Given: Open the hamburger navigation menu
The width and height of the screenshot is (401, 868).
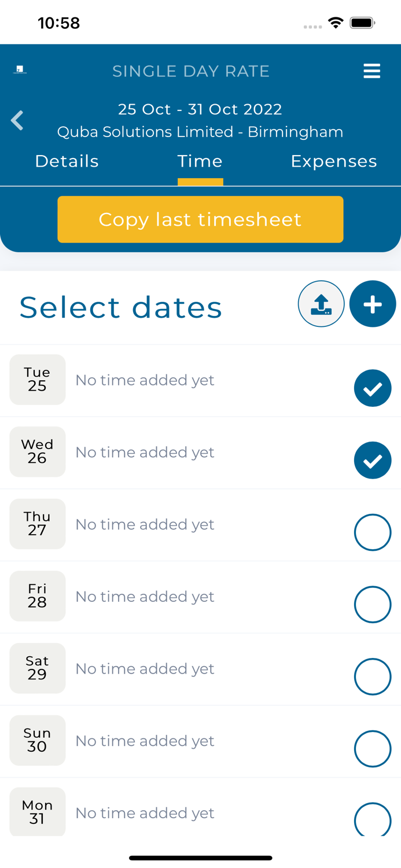Looking at the screenshot, I should [x=371, y=71].
